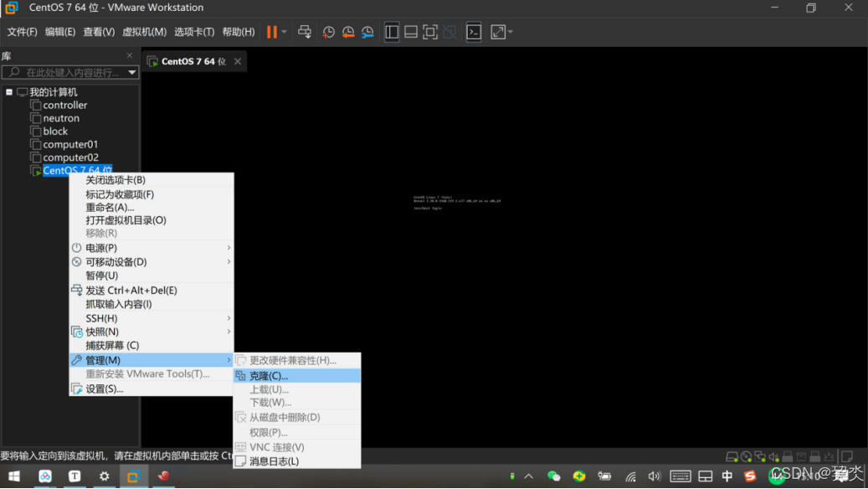Click the stretch guest display icon
This screenshot has height=489, width=868.
tap(498, 32)
